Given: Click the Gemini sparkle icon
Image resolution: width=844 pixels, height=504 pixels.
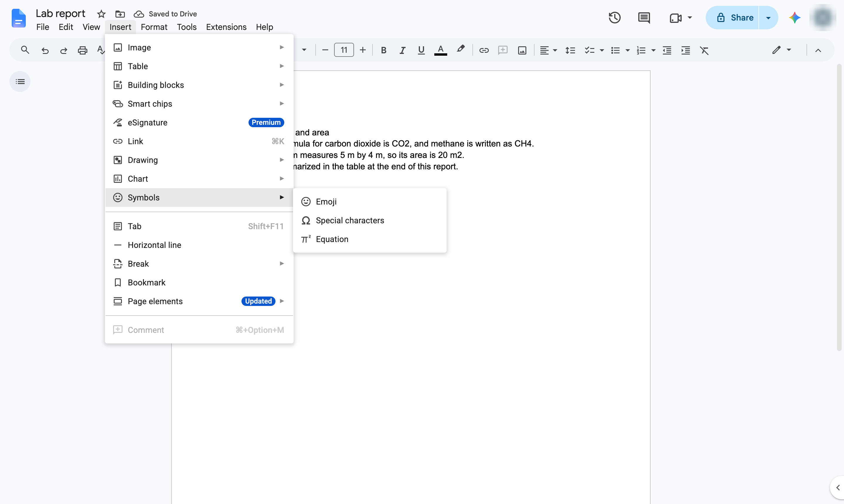Looking at the screenshot, I should tap(794, 18).
